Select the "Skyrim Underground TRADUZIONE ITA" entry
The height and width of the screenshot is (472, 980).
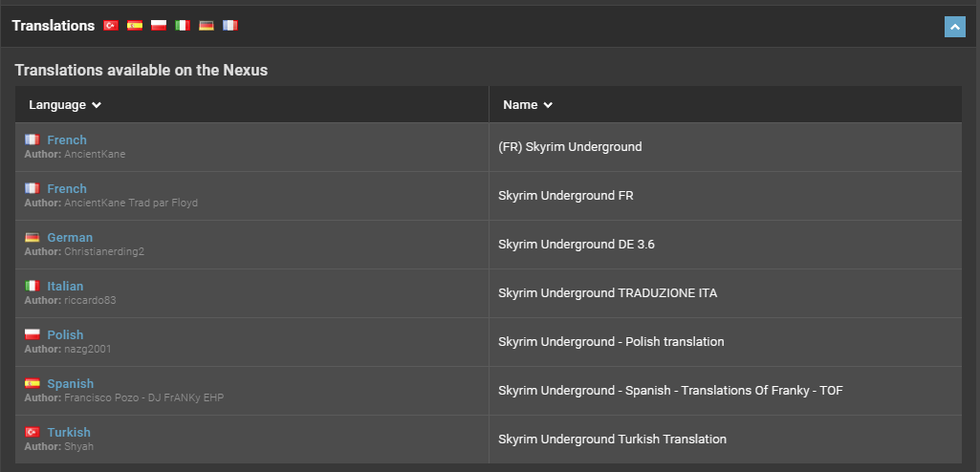(607, 293)
